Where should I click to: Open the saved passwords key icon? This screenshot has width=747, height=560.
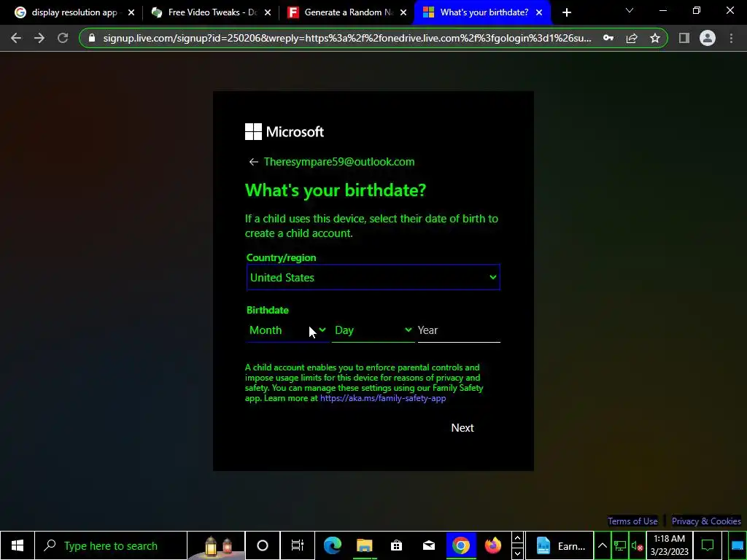coord(608,38)
